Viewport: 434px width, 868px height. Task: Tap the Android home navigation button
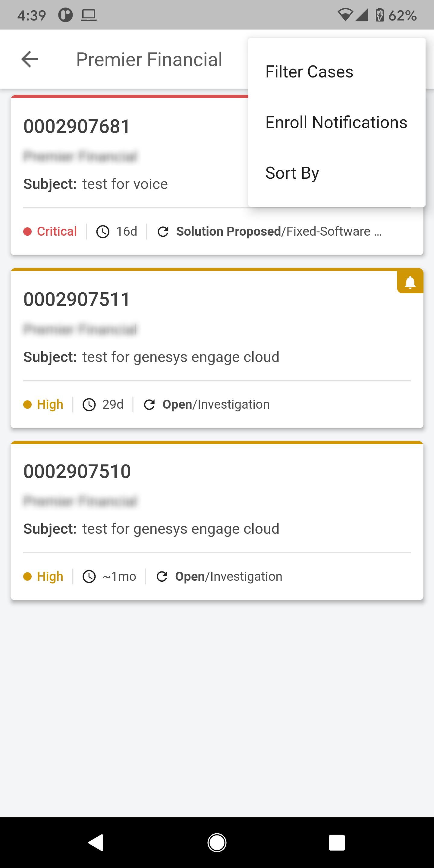point(217,843)
